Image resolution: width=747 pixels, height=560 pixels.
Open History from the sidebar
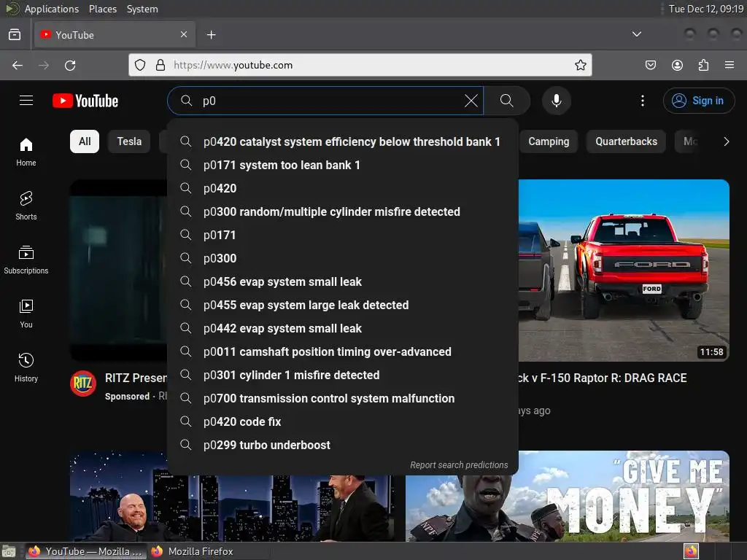click(26, 367)
